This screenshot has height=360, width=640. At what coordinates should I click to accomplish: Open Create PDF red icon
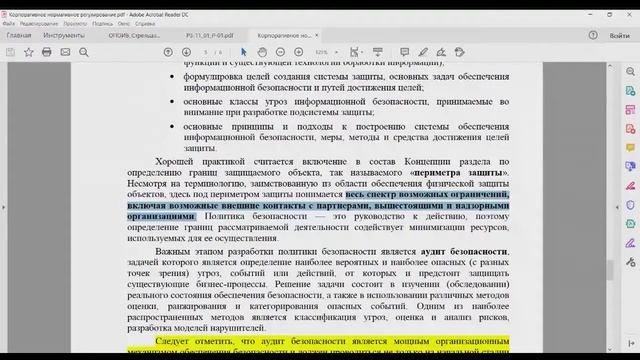point(631,129)
